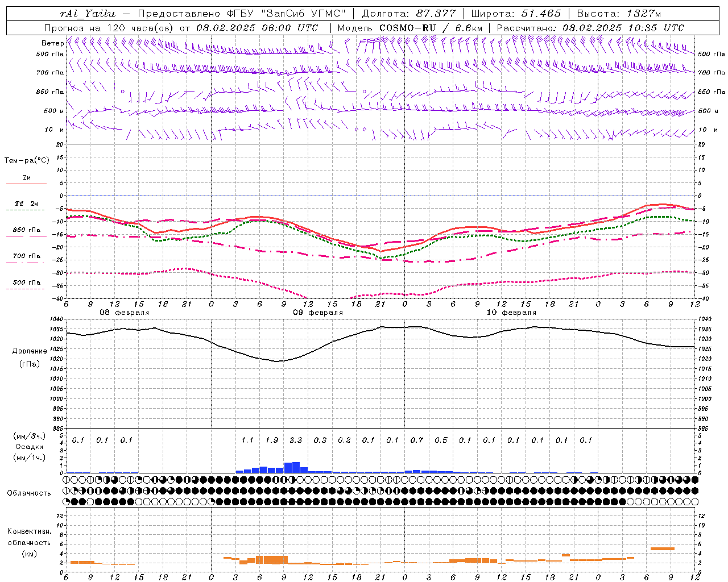The width and height of the screenshot is (728, 582).
Task: Click the 0.3 precipitation value
Action: point(320,440)
